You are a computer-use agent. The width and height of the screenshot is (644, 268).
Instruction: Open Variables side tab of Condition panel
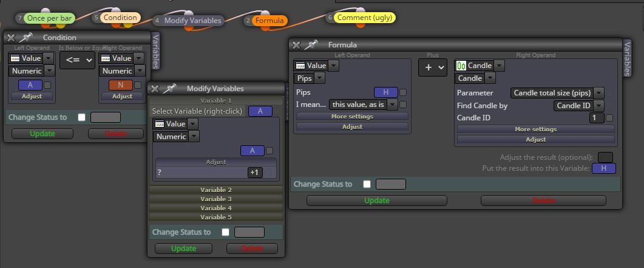pos(155,51)
